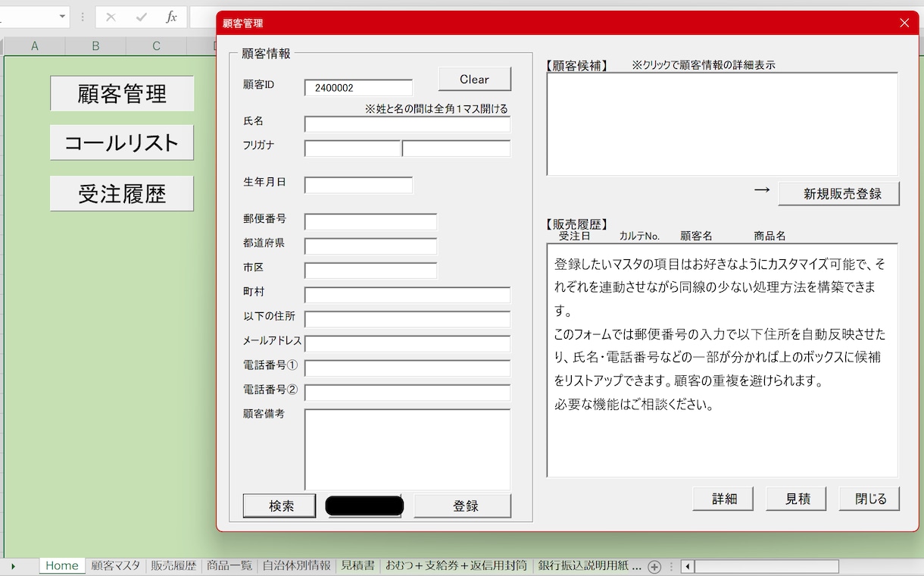Screen dimensions: 924x576
Task: Click the second フリガナ input field
Action: pos(457,149)
